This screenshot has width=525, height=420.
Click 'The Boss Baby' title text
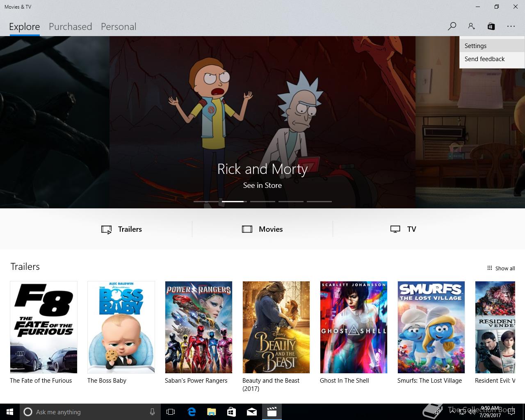tap(107, 381)
